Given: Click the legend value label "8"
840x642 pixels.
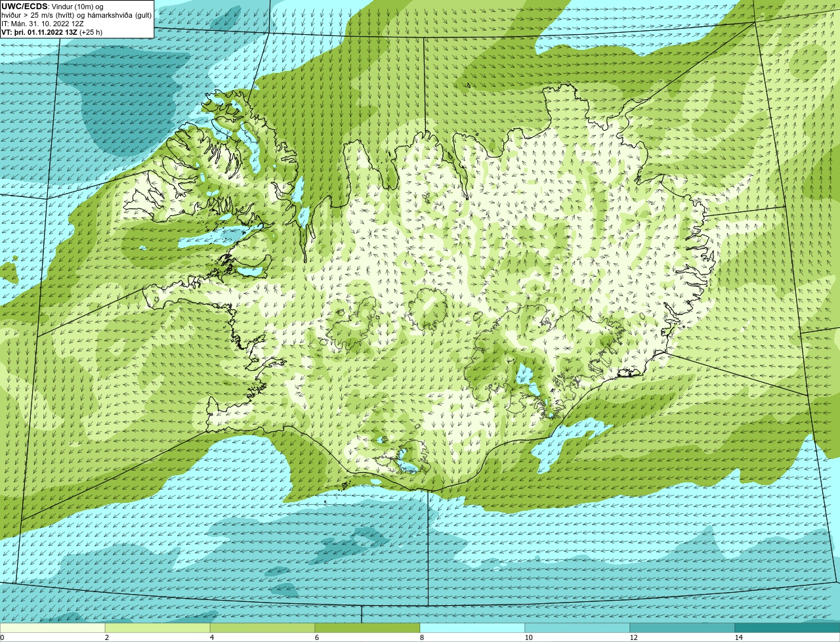Looking at the screenshot, I should tap(421, 637).
